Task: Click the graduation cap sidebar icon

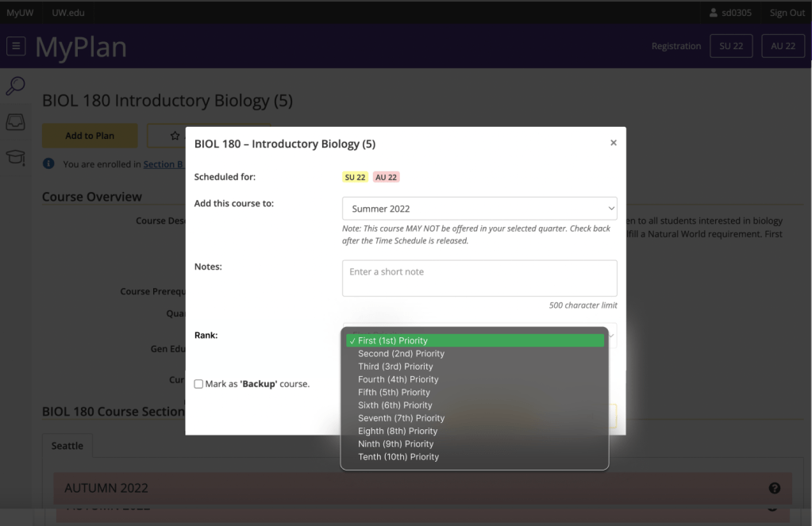Action: tap(15, 156)
